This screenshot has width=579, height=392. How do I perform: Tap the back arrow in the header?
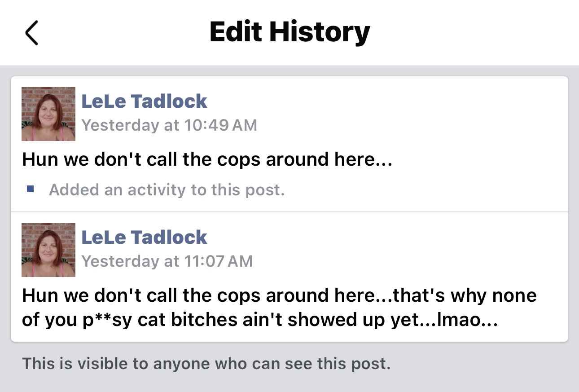point(32,33)
